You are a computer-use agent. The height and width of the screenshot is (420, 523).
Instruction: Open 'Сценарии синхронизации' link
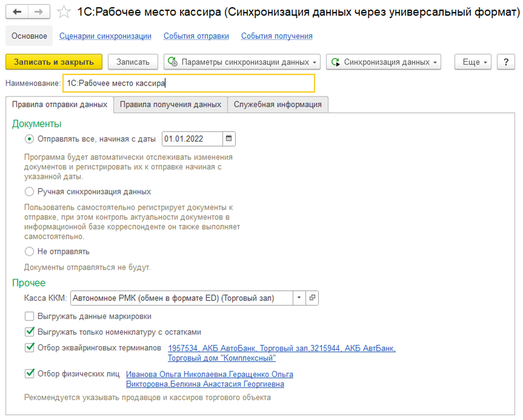pos(105,36)
